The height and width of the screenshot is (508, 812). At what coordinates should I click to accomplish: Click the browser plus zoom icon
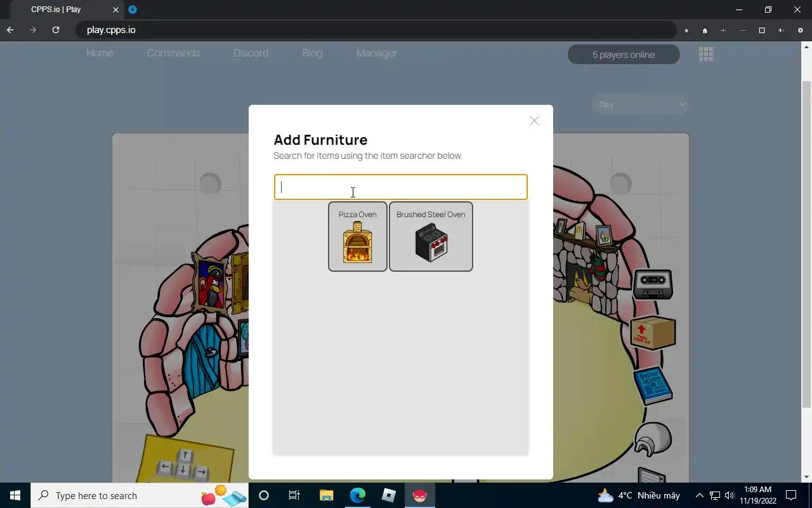723,30
